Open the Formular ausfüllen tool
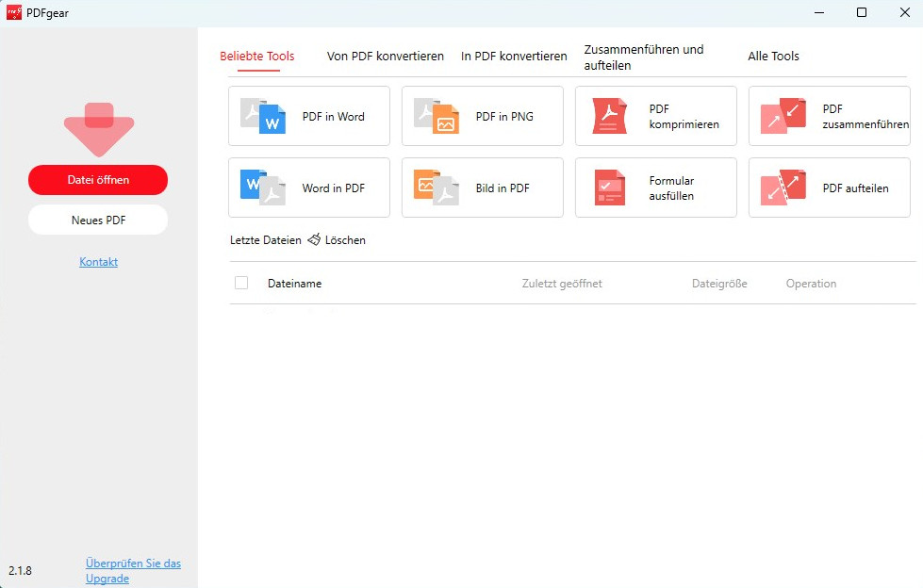This screenshot has height=588, width=923. click(x=655, y=188)
